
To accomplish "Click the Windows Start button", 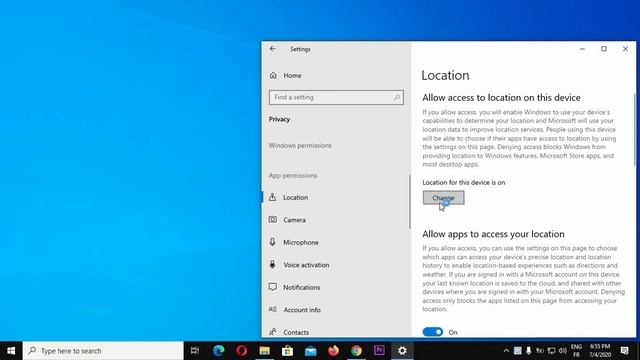I will coord(11,351).
